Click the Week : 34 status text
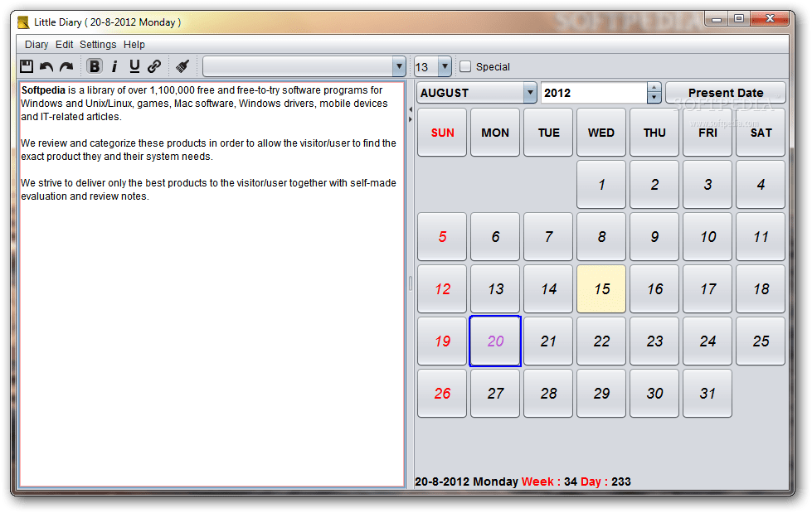812x513 pixels. [549, 482]
